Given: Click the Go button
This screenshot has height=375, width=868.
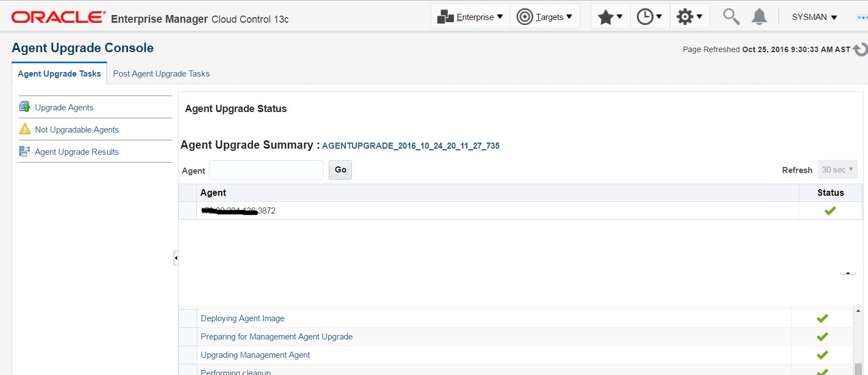Looking at the screenshot, I should pyautogui.click(x=340, y=170).
